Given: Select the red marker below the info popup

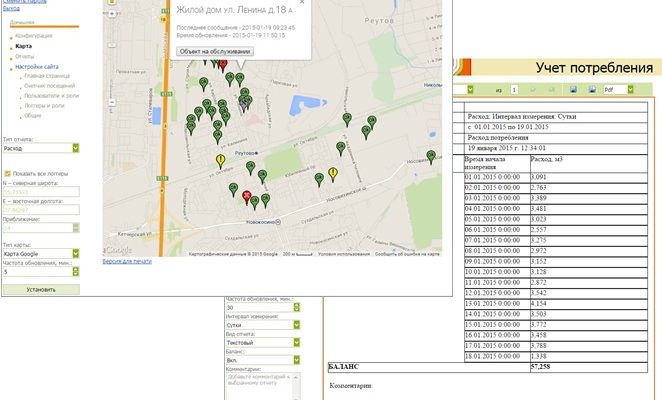Looking at the screenshot, I should click(223, 65).
